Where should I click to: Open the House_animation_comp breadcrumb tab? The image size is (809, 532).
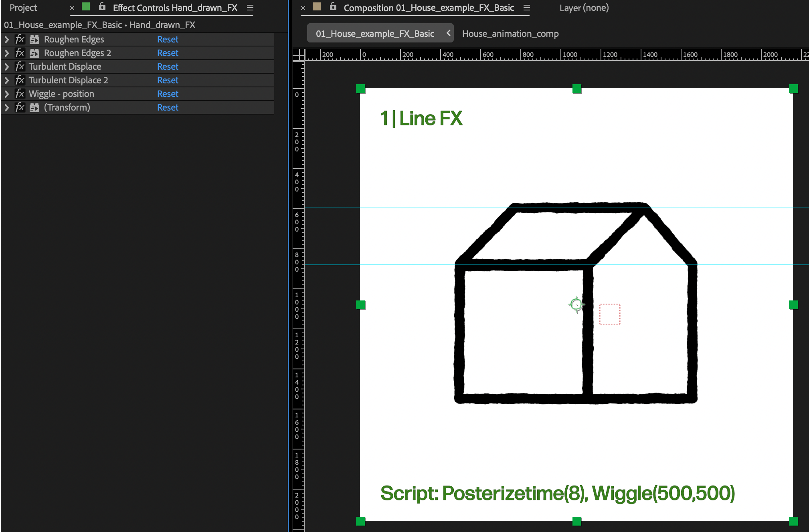coord(510,34)
